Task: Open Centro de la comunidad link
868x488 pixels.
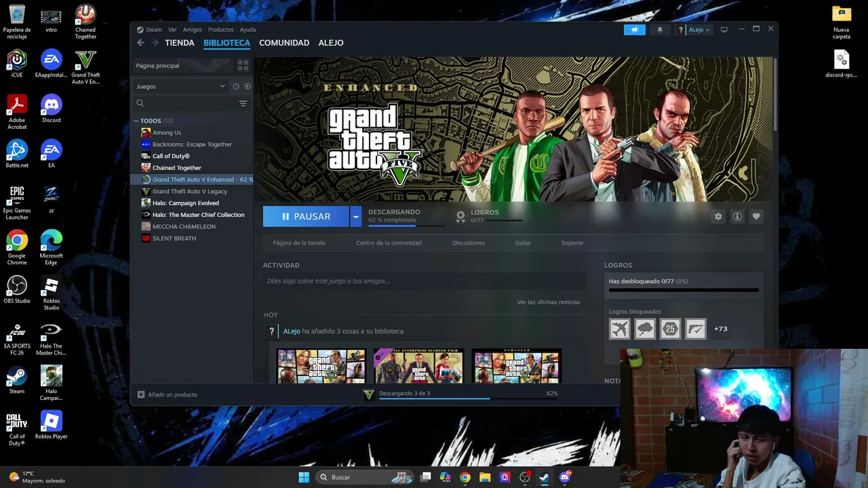Action: [389, 243]
